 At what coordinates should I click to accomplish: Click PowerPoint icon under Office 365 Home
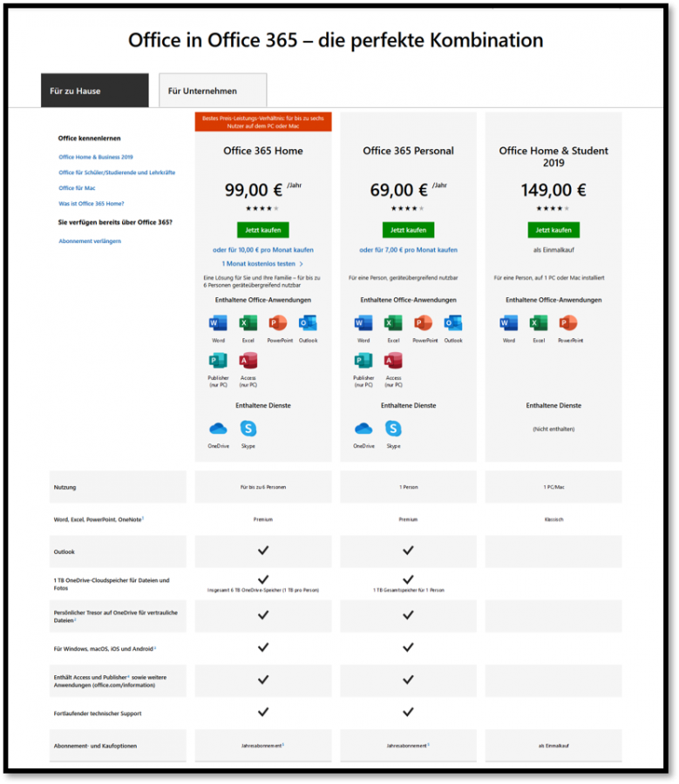click(278, 323)
